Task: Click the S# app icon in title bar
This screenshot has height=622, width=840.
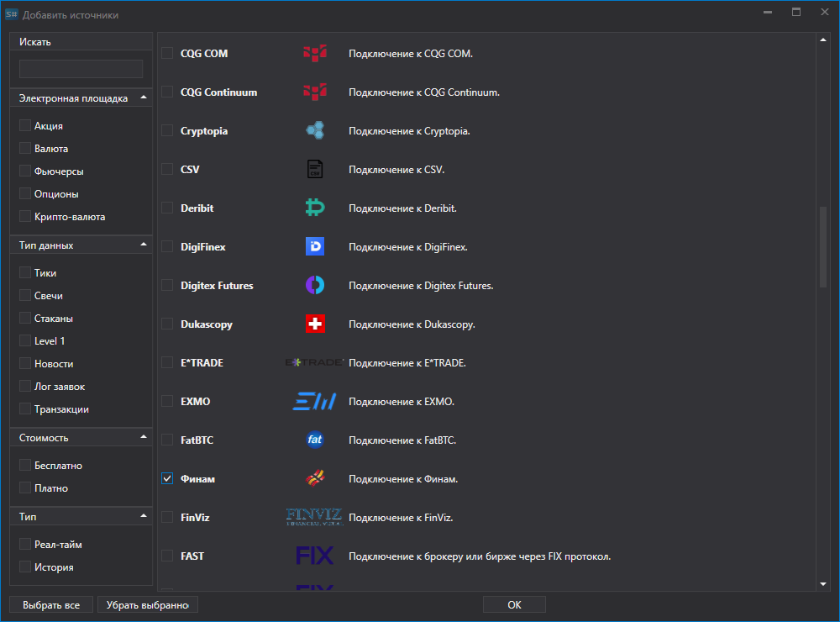Action: point(11,14)
